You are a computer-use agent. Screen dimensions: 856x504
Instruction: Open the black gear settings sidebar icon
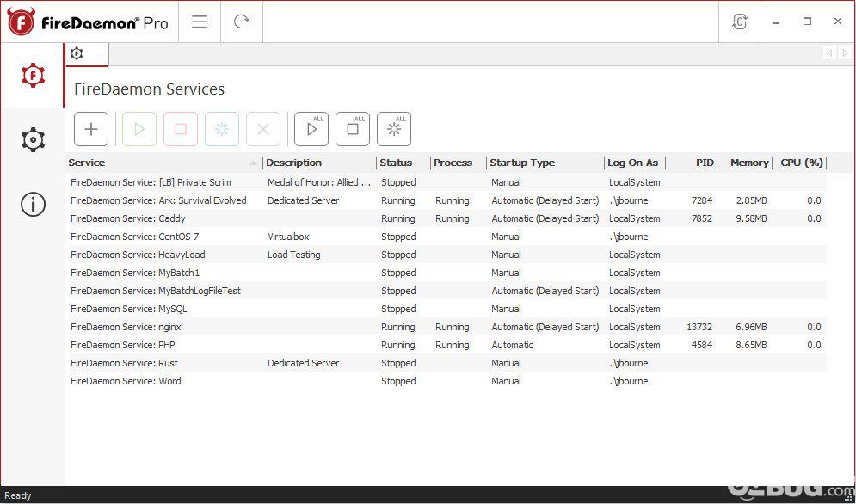(x=33, y=140)
